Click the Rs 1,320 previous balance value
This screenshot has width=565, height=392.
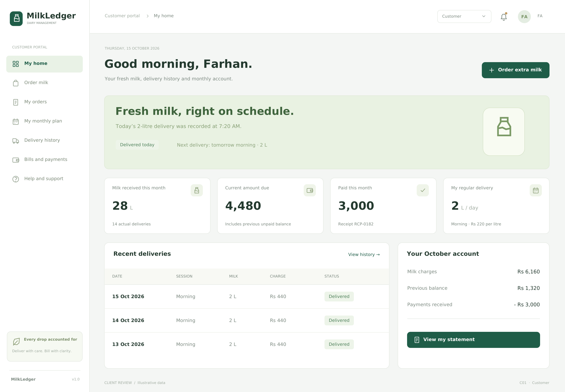pos(528,288)
